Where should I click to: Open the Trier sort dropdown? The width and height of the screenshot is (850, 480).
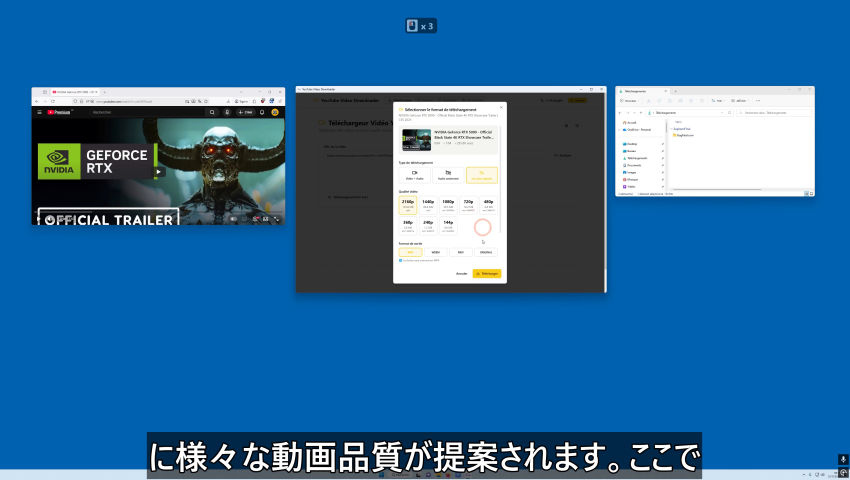(x=717, y=100)
